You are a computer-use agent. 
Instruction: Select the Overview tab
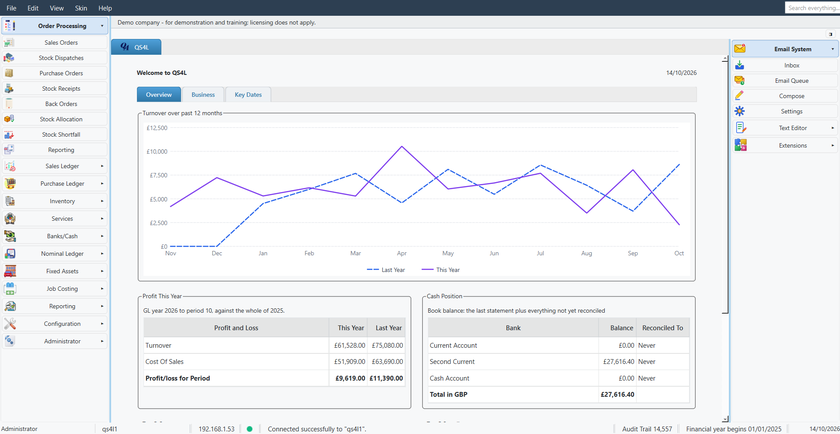pyautogui.click(x=159, y=95)
